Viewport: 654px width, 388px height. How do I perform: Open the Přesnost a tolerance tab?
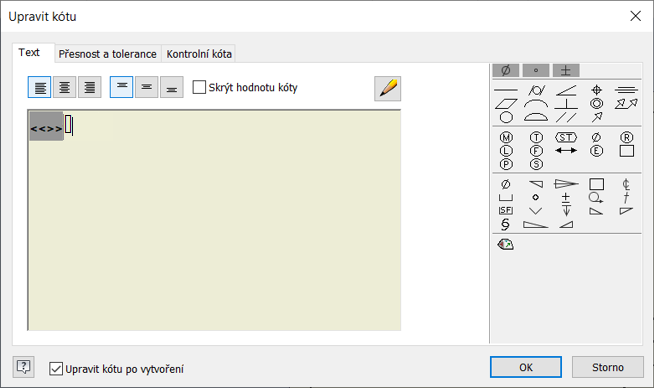(x=108, y=54)
